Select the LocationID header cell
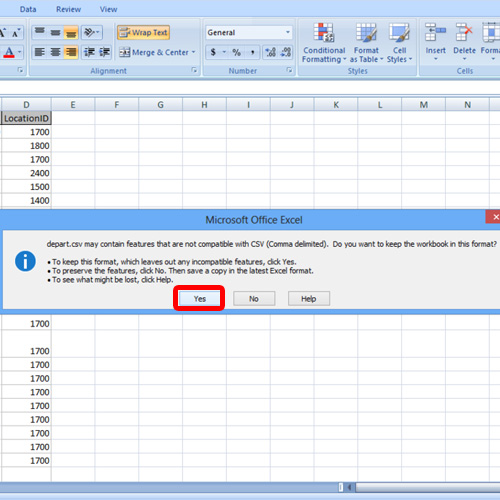Image resolution: width=500 pixels, height=500 pixels. pos(26,118)
